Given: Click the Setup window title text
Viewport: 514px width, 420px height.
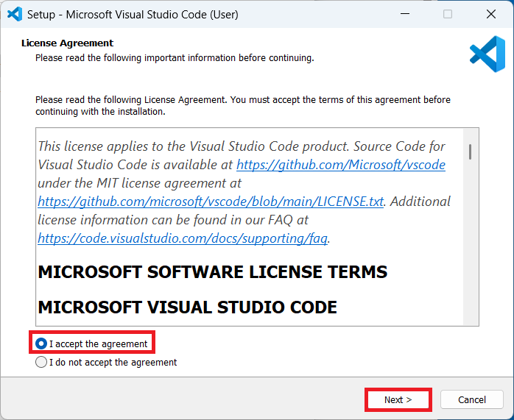Looking at the screenshot, I should 133,14.
